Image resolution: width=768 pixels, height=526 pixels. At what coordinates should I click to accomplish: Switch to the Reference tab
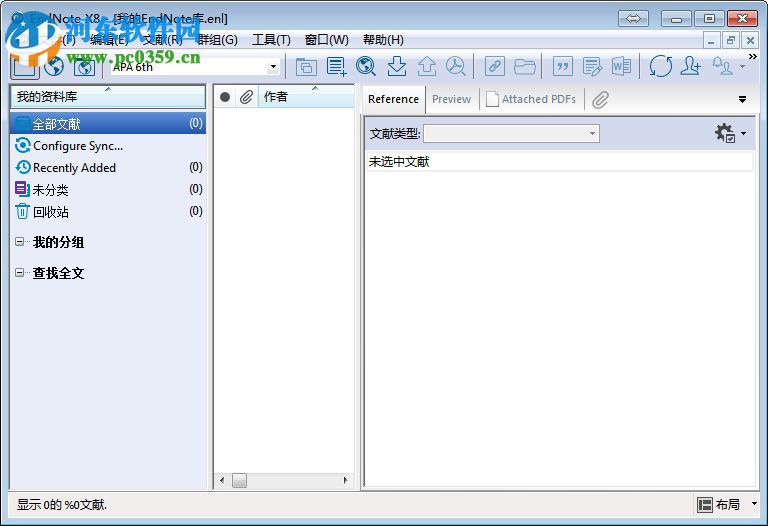393,99
